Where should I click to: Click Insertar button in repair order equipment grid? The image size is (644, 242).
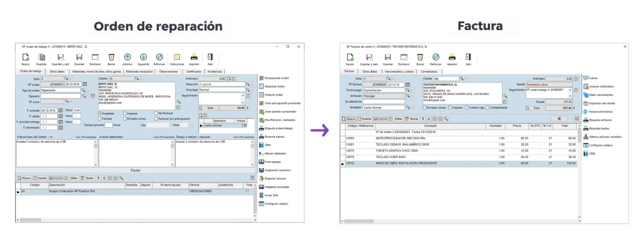(40, 178)
